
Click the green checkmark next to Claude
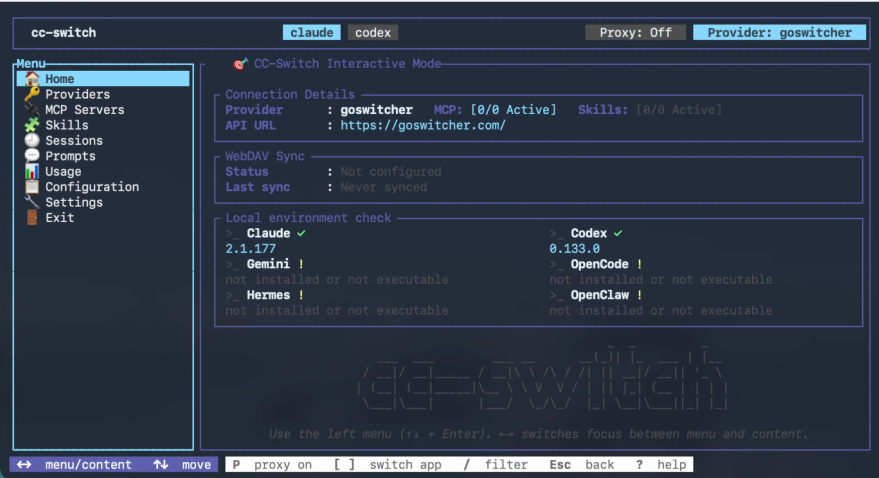pyautogui.click(x=302, y=233)
